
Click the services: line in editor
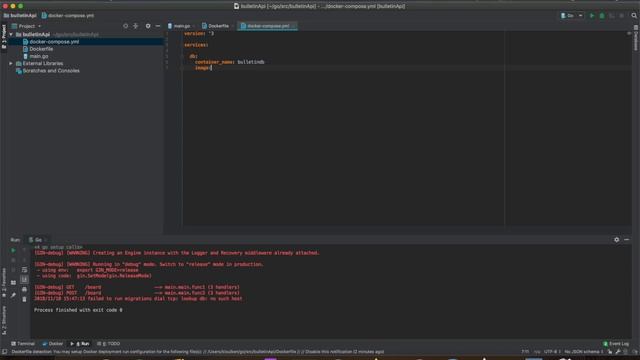[x=196, y=45]
